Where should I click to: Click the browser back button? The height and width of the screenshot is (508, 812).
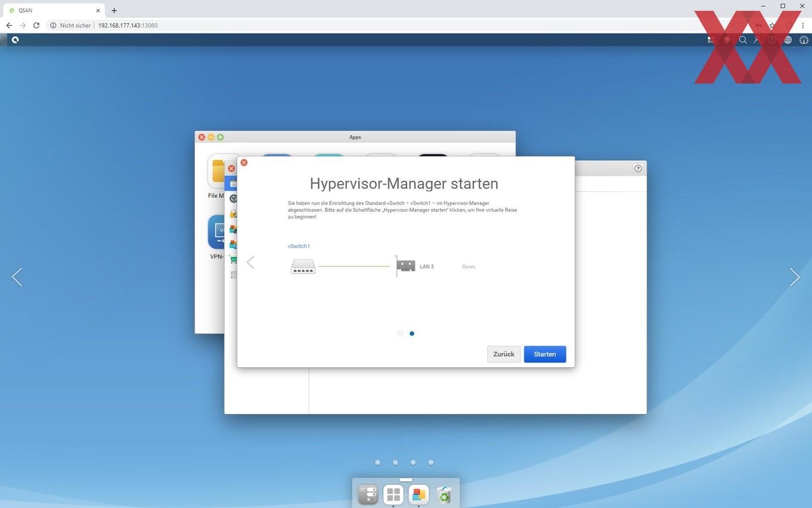(9, 25)
